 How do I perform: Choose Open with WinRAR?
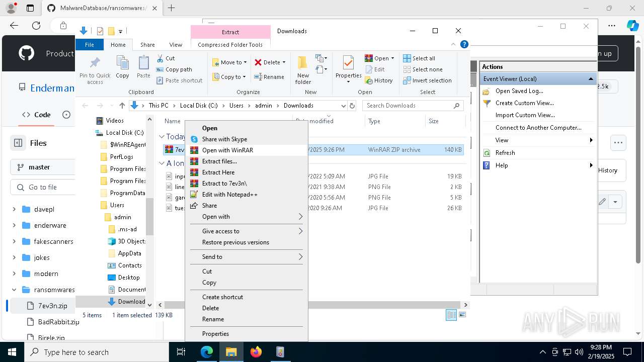pos(247,150)
